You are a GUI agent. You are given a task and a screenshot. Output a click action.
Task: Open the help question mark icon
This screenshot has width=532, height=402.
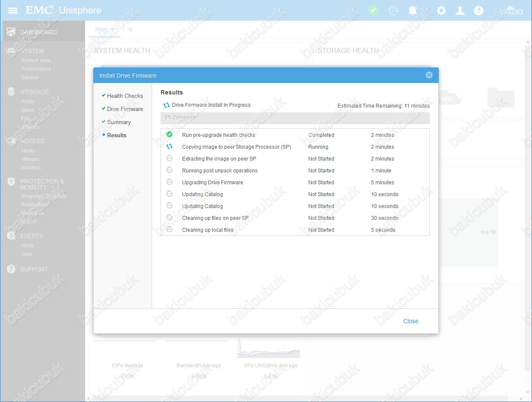pos(479,11)
